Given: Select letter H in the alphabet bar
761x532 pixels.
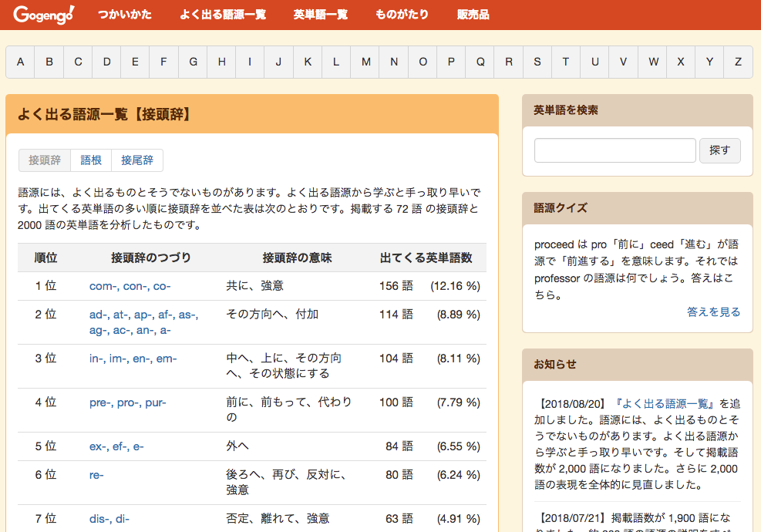Looking at the screenshot, I should [x=221, y=62].
